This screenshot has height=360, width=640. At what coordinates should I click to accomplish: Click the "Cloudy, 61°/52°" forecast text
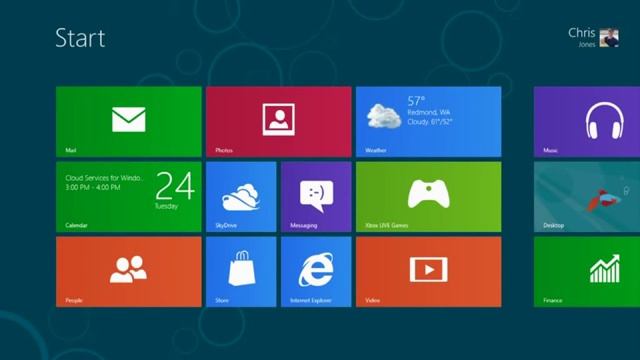click(x=430, y=122)
